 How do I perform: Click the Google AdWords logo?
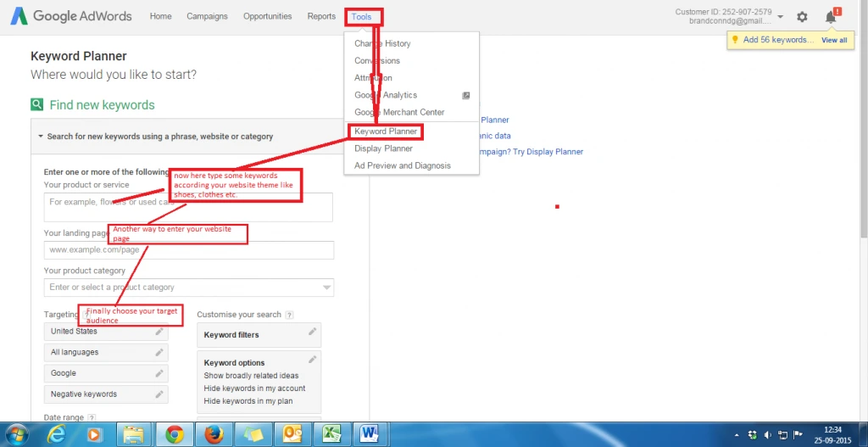click(x=71, y=16)
